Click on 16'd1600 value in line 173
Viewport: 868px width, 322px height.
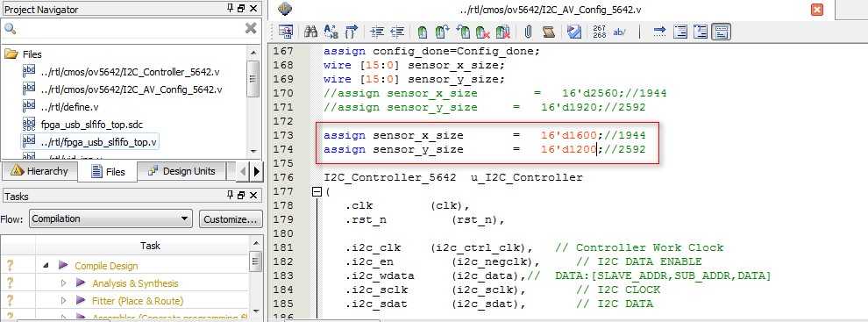click(x=569, y=135)
